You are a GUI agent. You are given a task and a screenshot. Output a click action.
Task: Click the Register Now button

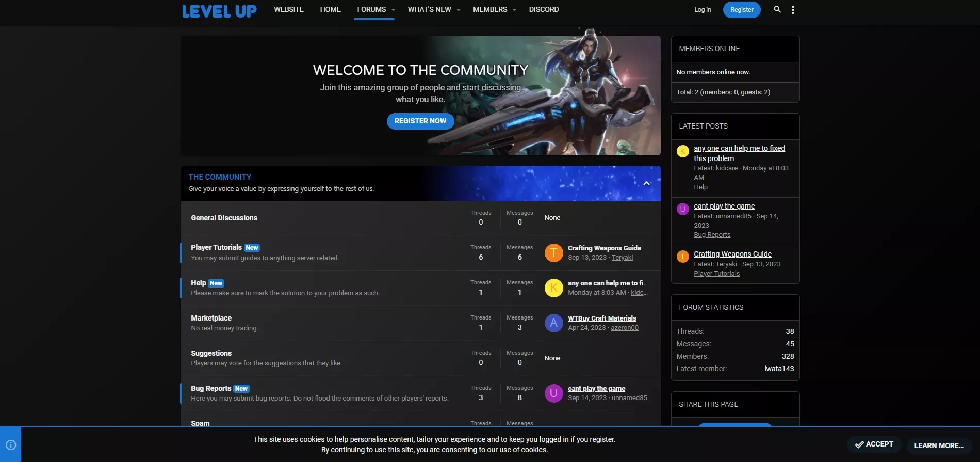click(x=420, y=121)
